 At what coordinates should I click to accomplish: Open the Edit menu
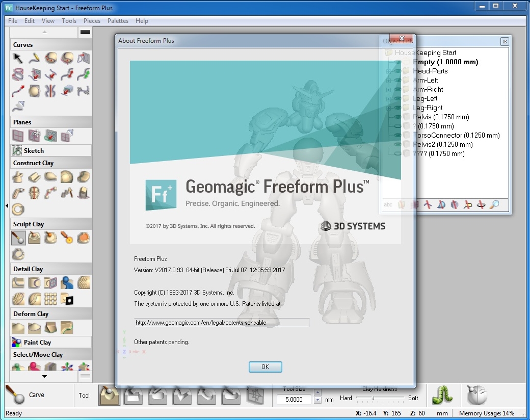pos(30,20)
